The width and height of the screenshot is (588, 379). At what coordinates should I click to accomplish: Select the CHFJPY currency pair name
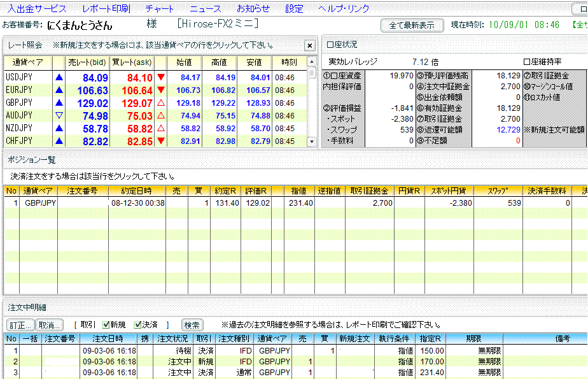19,141
